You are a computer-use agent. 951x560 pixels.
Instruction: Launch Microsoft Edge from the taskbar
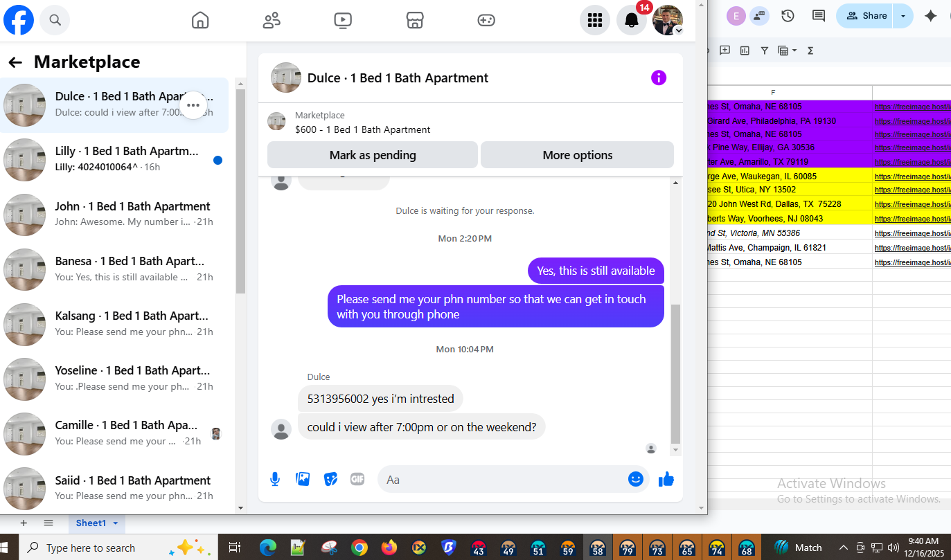268,548
